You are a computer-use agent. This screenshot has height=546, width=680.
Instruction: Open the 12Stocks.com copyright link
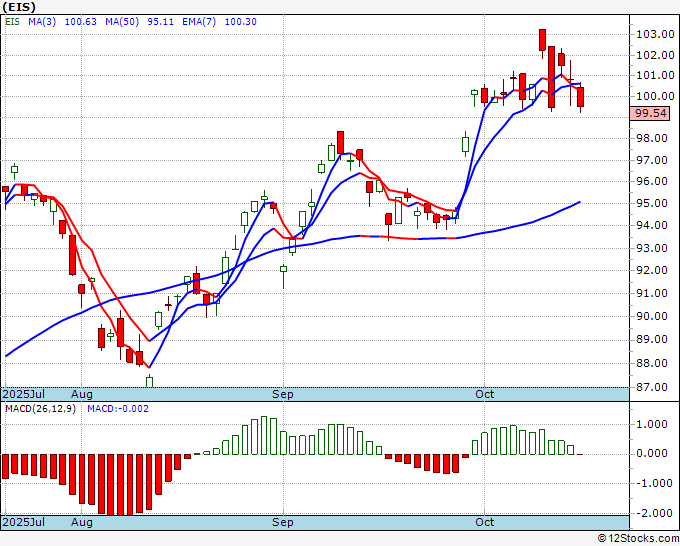click(x=638, y=539)
